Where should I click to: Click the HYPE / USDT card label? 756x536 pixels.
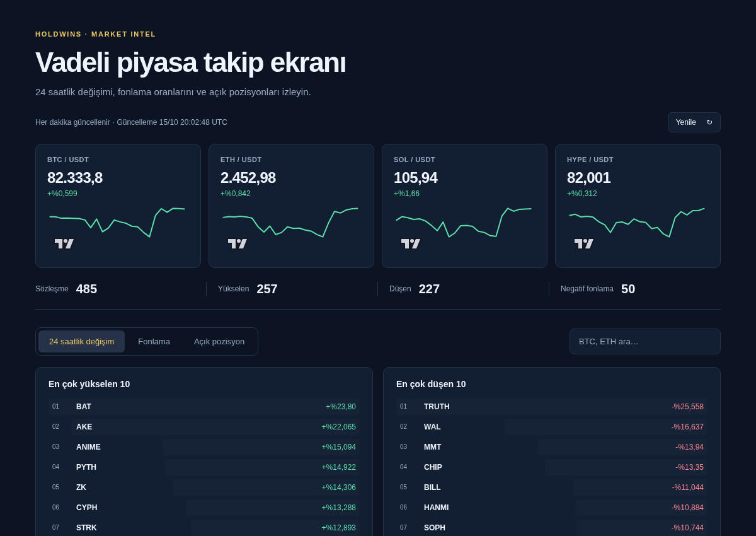pos(590,160)
